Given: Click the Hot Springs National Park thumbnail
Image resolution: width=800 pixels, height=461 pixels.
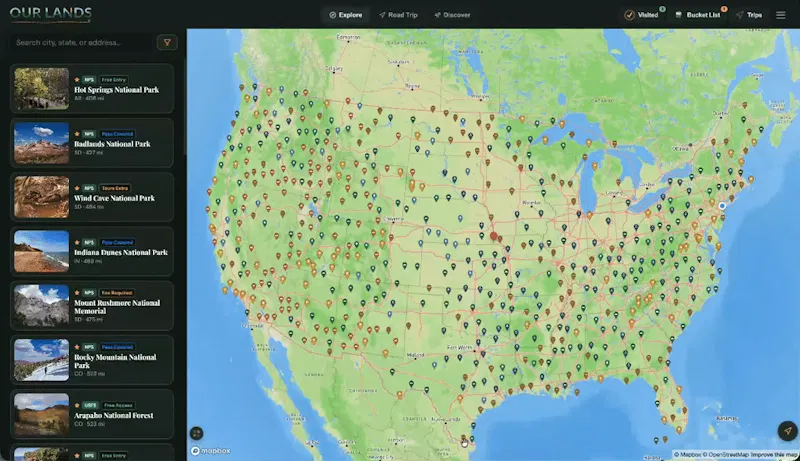Looking at the screenshot, I should coord(41,88).
